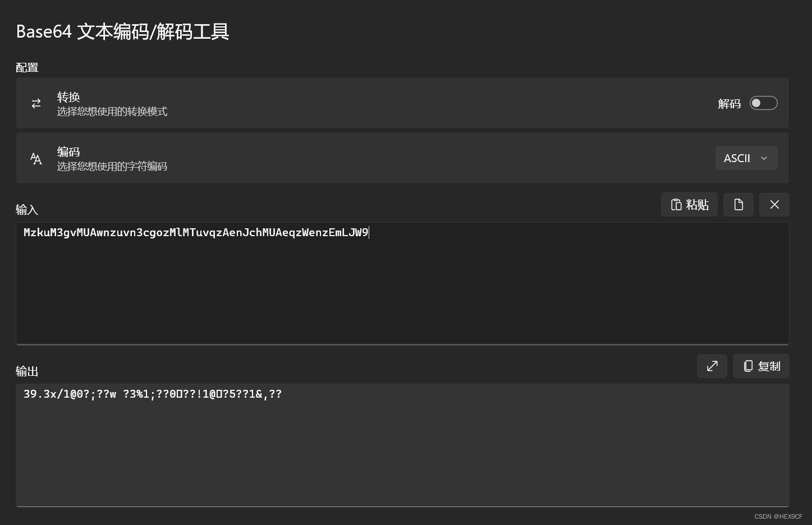
Task: Click the copy icon inside the 复制 button
Action: 749,366
